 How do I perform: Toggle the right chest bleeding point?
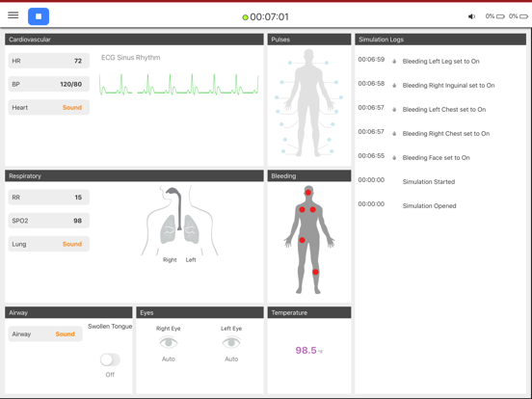tap(302, 210)
